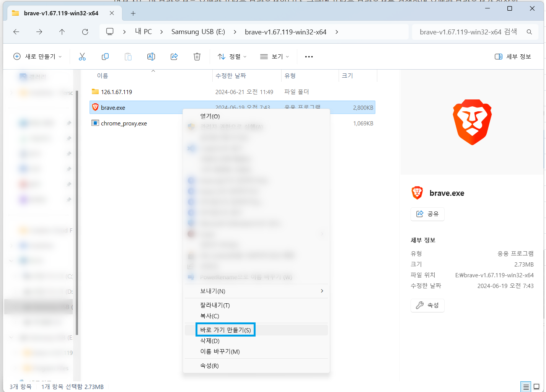Open the 보기 view dropdown

pyautogui.click(x=274, y=57)
